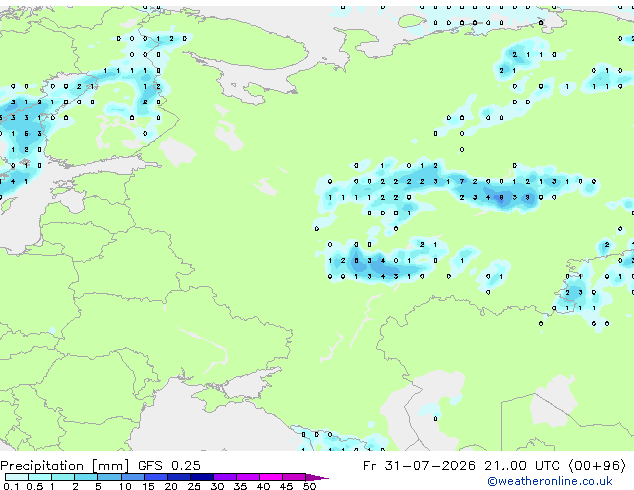Screen dimensions: 634x490
Task: Click the legend label '35'
Action: tap(240, 486)
